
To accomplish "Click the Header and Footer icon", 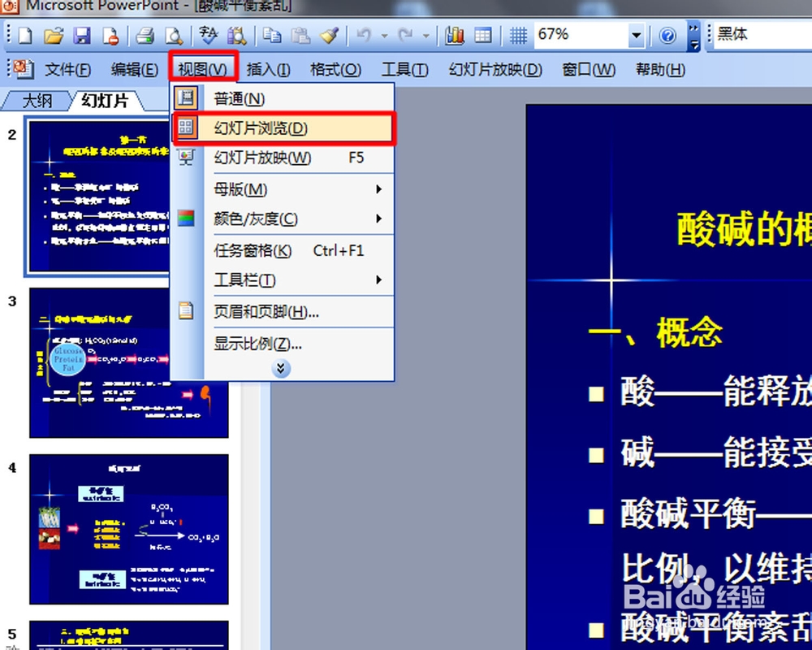I will pyautogui.click(x=186, y=310).
